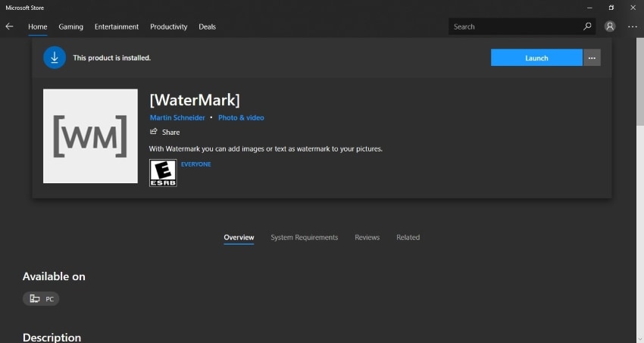Screen dimensions: 644x343
Task: Click the [WM] app logo thumbnail
Action: click(x=90, y=136)
